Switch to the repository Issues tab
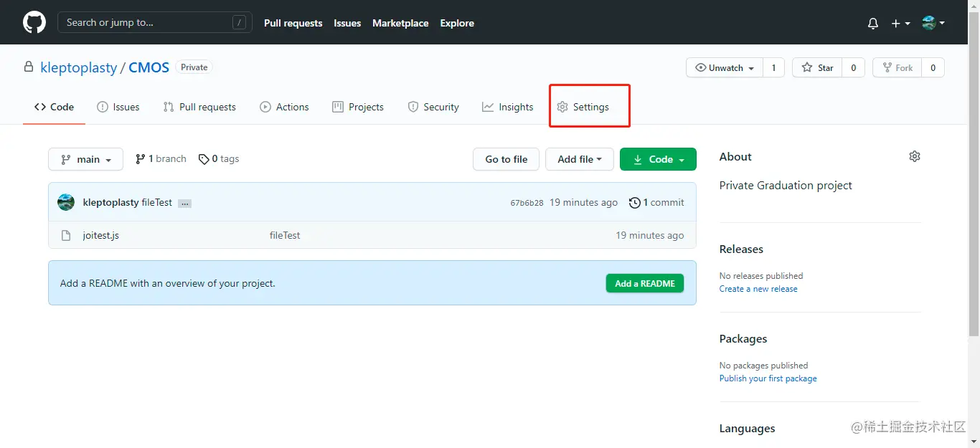Image resolution: width=980 pixels, height=448 pixels. [118, 107]
